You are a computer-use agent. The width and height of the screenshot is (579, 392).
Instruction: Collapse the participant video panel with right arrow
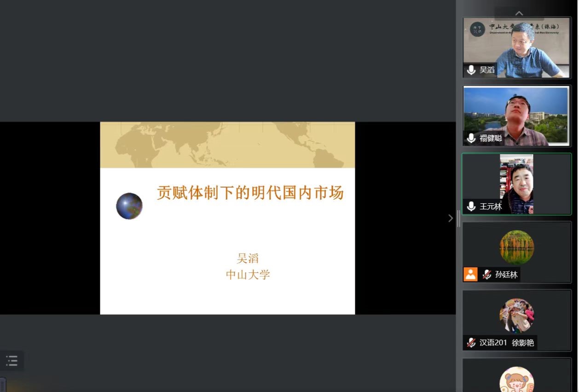tap(451, 219)
